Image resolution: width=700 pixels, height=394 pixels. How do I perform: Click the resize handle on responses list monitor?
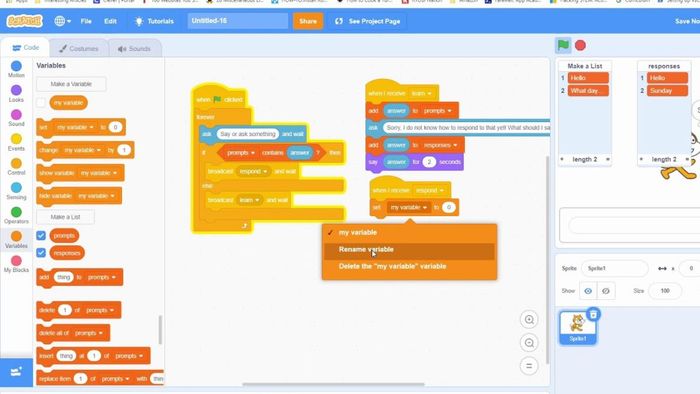[687, 159]
